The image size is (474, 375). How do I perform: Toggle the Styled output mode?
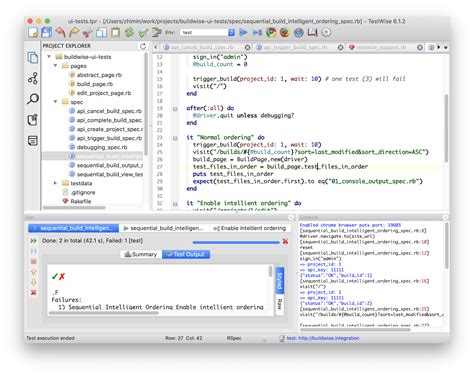[x=280, y=281]
